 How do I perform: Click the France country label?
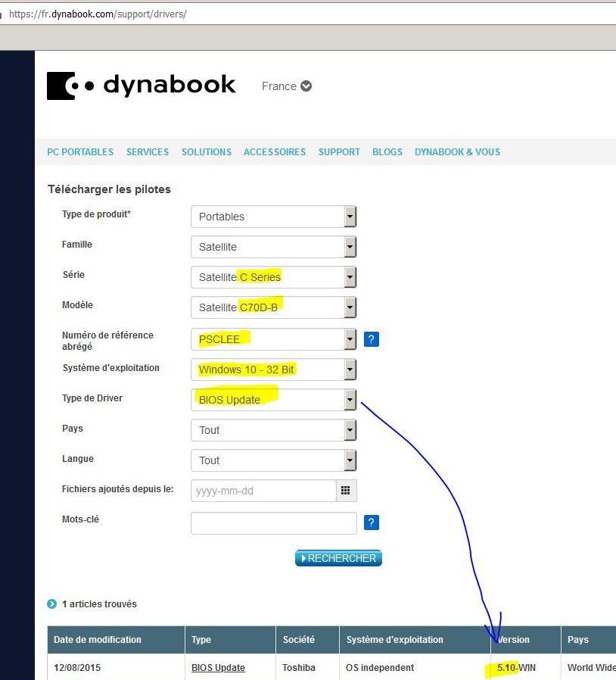[278, 86]
